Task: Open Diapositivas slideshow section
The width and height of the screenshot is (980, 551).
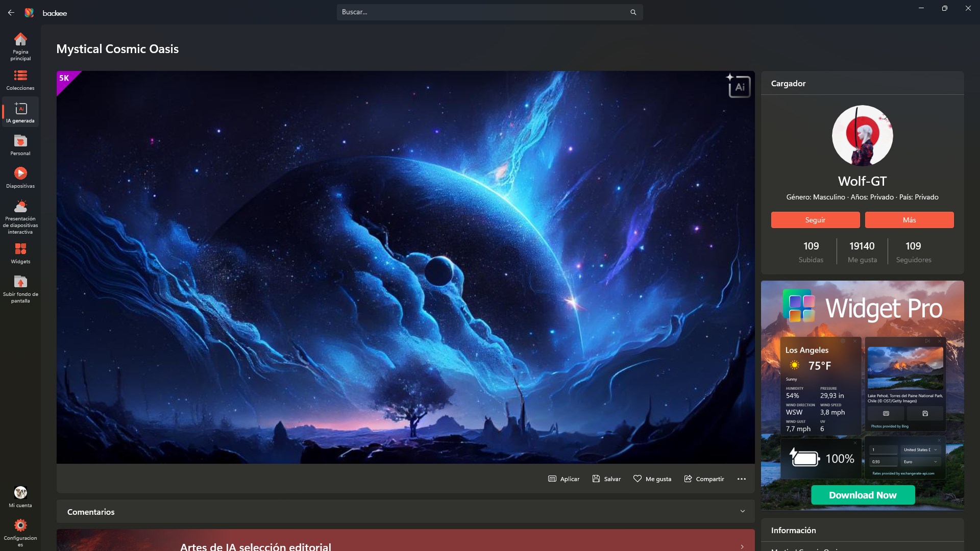Action: point(20,174)
